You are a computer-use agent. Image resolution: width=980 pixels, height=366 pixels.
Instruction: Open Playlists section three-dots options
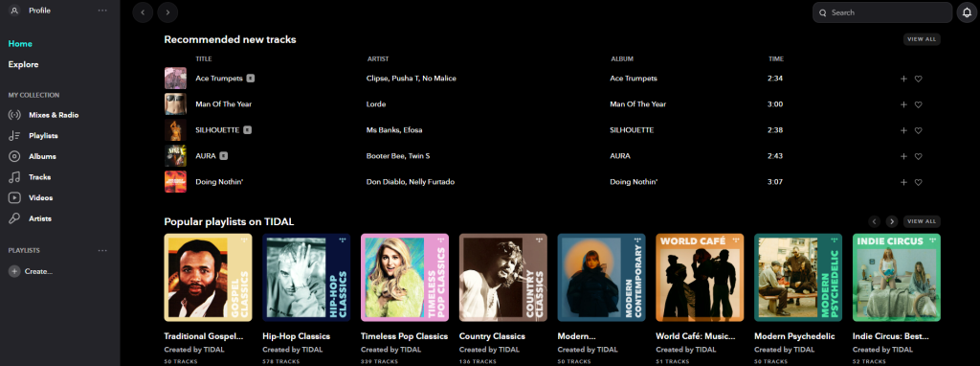point(102,251)
